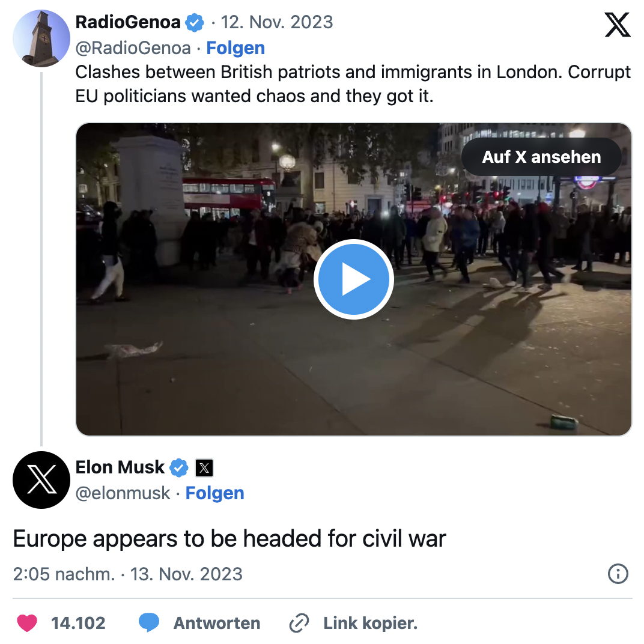Click the tweet timestamp '2:05 nachm. · 13. Nov. 2023'
The image size is (644, 644).
pos(127,574)
